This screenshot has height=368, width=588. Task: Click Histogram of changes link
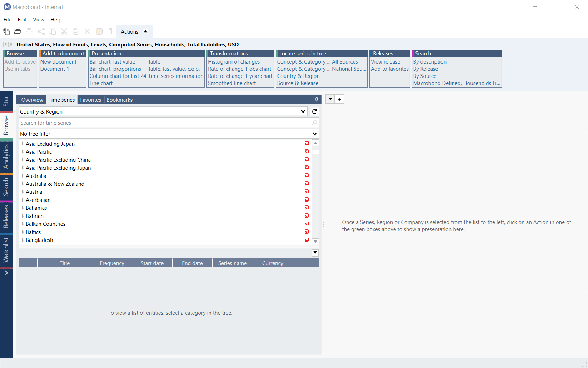(x=234, y=62)
